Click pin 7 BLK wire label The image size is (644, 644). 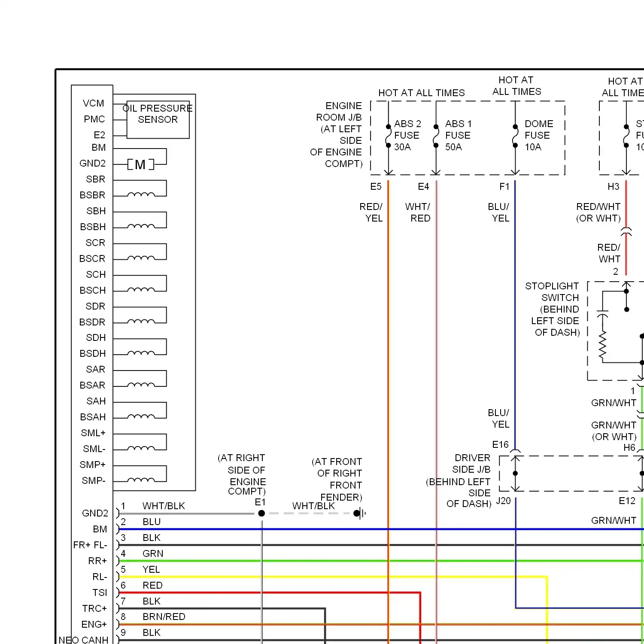[152, 601]
